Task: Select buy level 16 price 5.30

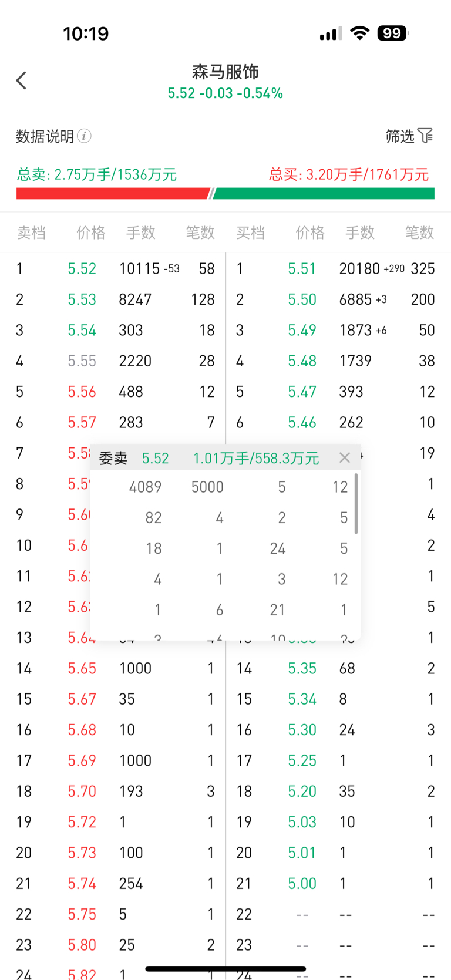Action: click(x=302, y=730)
